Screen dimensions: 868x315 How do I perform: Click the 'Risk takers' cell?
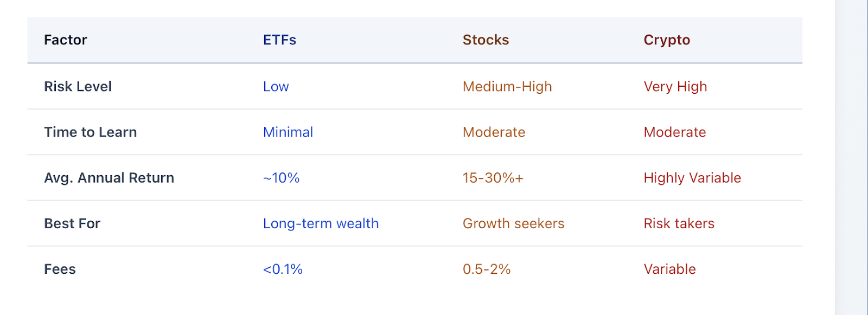pos(679,223)
